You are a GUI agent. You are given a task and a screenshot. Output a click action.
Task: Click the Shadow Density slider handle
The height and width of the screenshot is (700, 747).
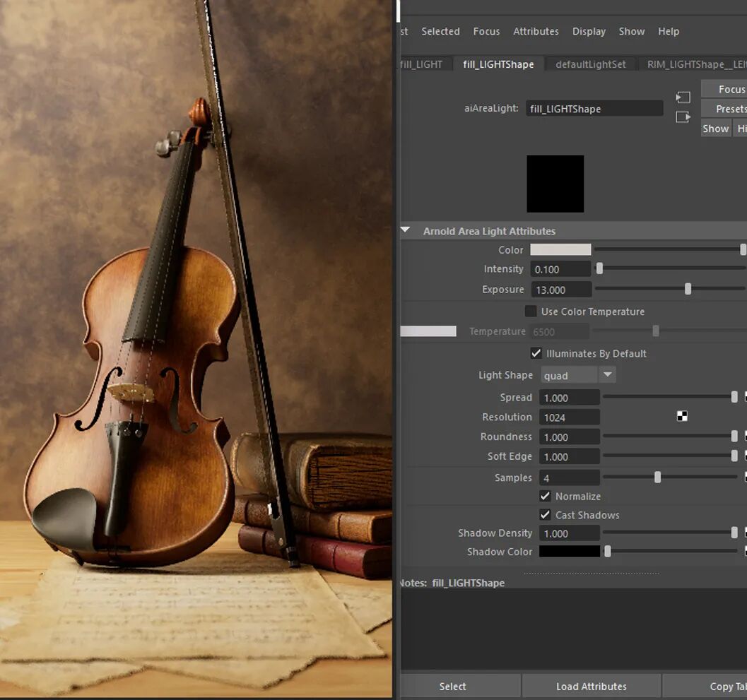click(x=734, y=533)
